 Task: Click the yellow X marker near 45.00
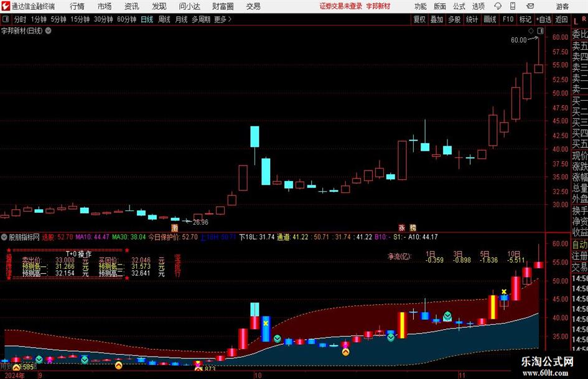point(504,292)
